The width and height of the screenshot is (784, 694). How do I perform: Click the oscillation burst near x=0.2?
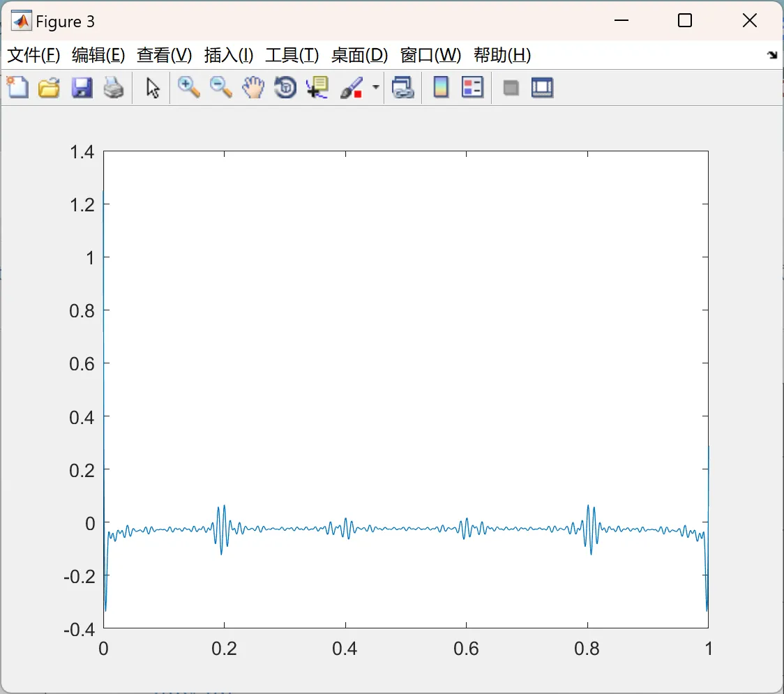pos(222,529)
